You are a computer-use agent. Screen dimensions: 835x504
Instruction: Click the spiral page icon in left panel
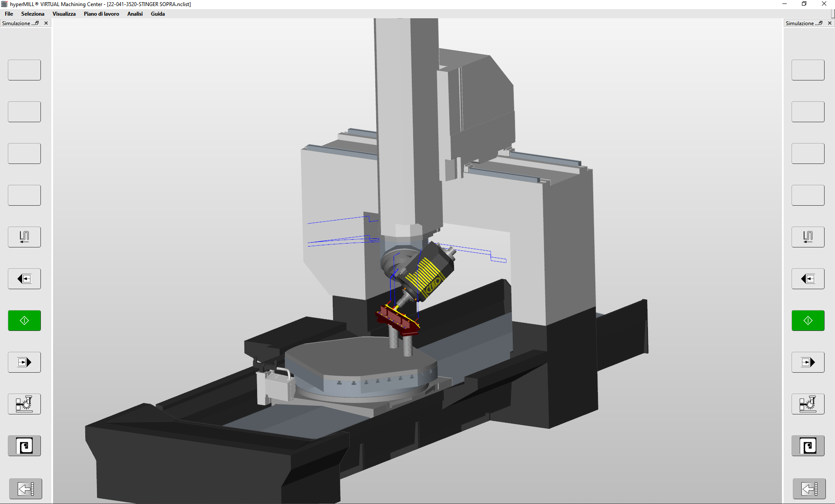pyautogui.click(x=24, y=446)
